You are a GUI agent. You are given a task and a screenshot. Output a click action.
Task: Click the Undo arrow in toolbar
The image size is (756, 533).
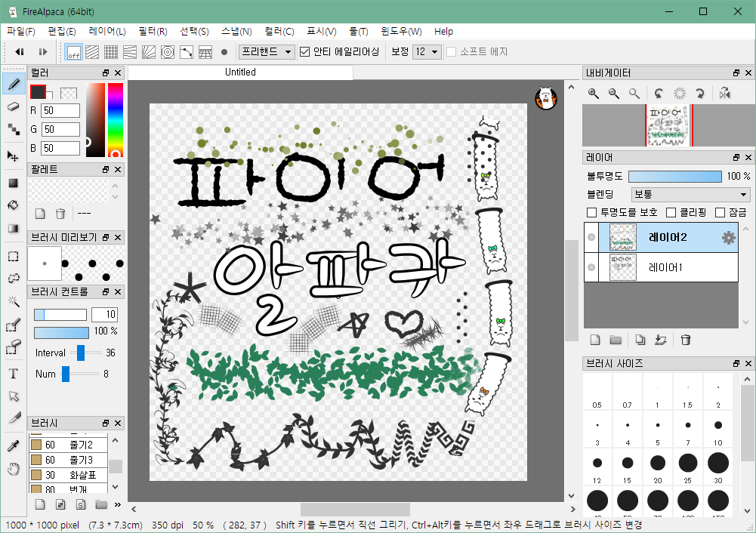20,51
